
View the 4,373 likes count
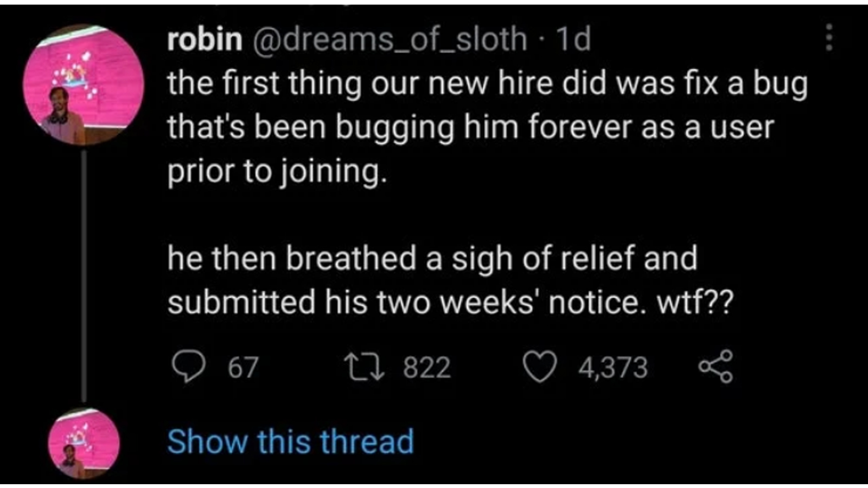point(612,368)
